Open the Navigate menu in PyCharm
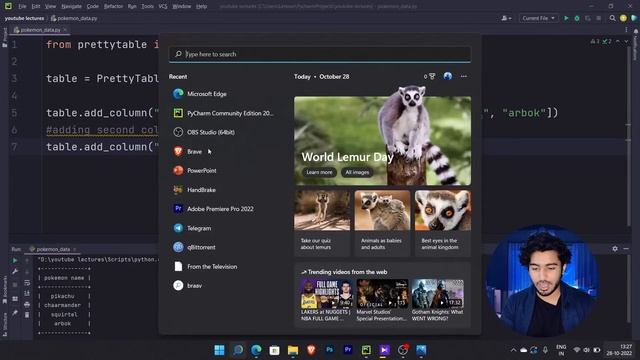 (x=71, y=6)
